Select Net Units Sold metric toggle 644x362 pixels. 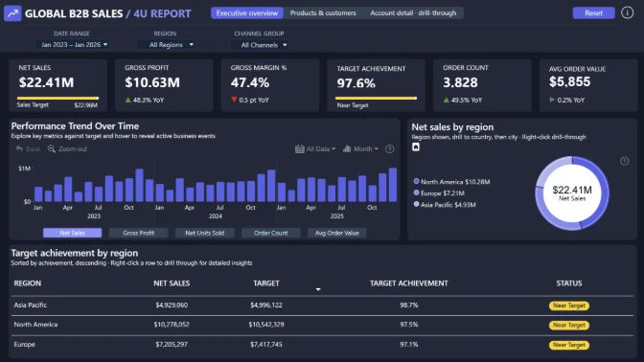pos(204,233)
